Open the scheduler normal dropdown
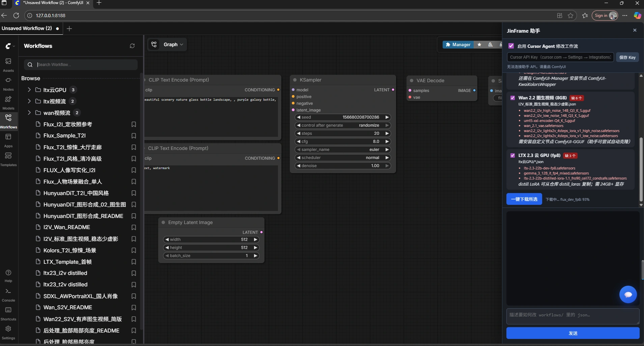Screen dimensions: 644x346 (343, 158)
